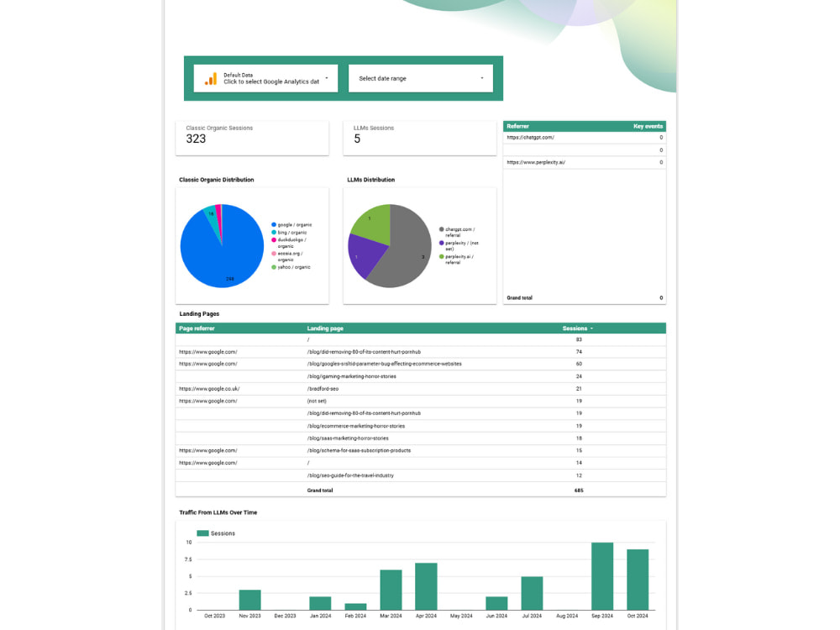Click the sort arrow beside Sessions header
The width and height of the screenshot is (840, 630).
pos(591,328)
